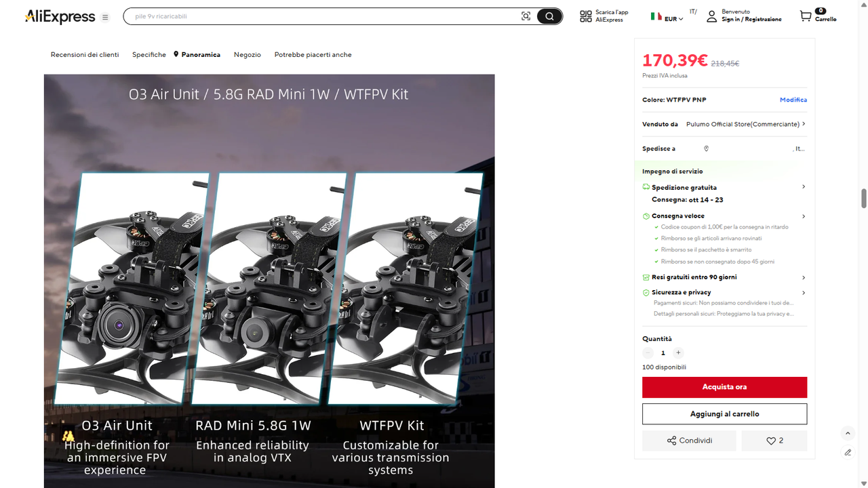Click the WTFPV Kit drone image
868x488 pixels.
coord(406,288)
